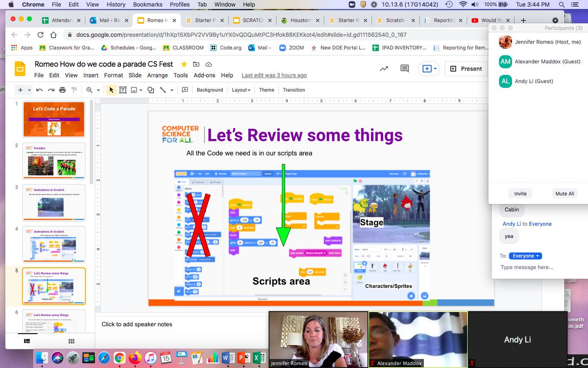Screen dimensions: 588x368
Task: Open the Present options dropdown arrow
Action: tap(435, 69)
